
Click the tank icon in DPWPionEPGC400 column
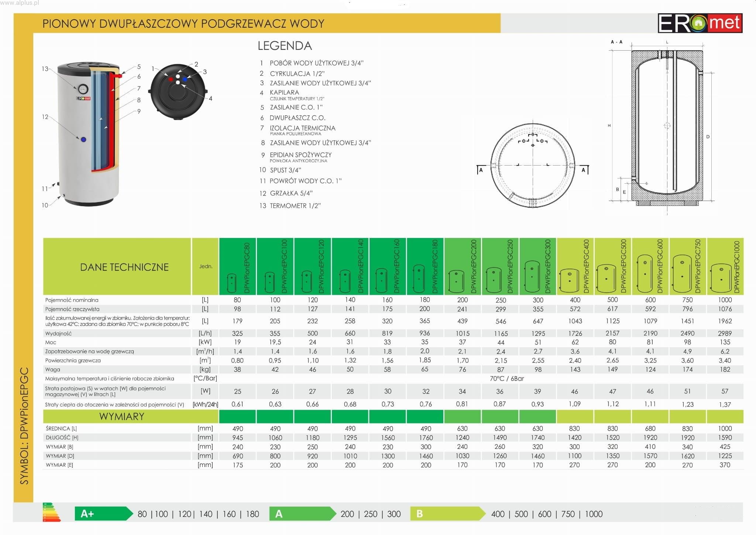coord(569,280)
